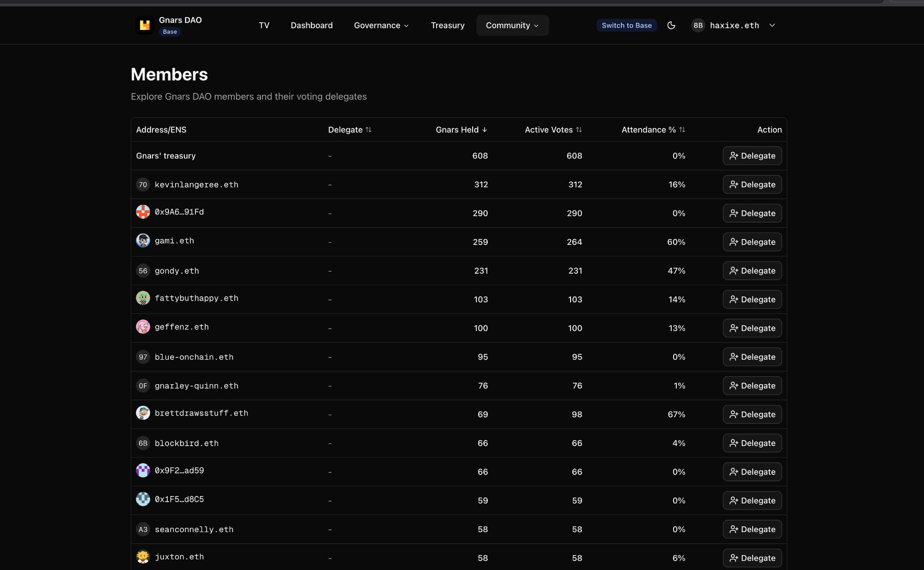Image resolution: width=924 pixels, height=570 pixels.
Task: Open the haxixe.eth account dropdown
Action: 772,25
